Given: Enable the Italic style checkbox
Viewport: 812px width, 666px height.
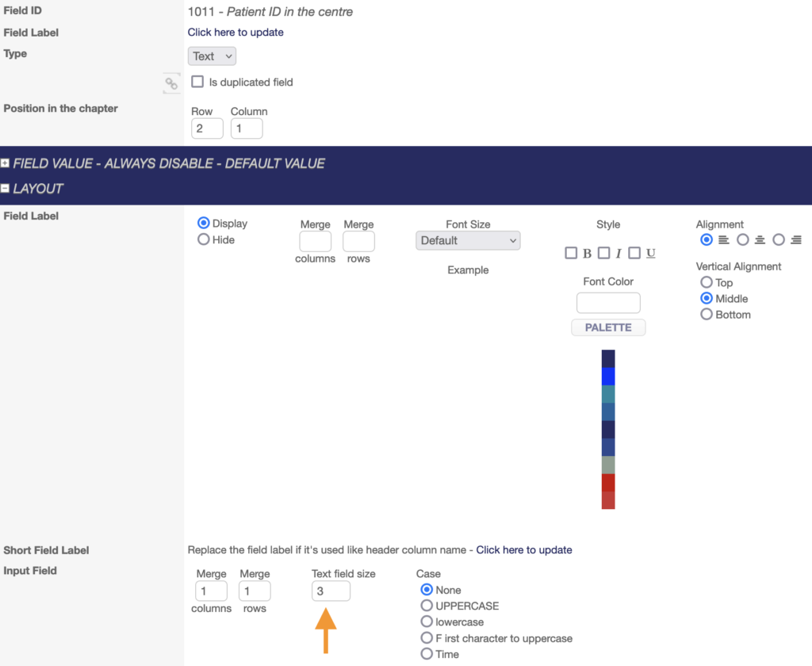Looking at the screenshot, I should coord(603,253).
